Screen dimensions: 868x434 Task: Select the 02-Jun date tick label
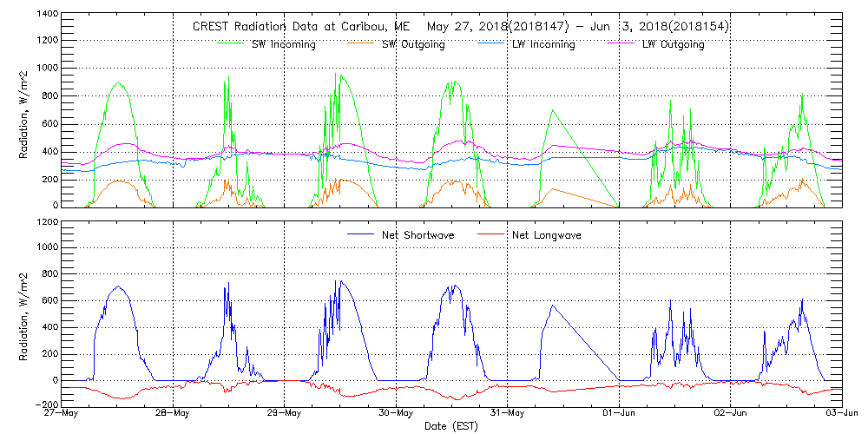[x=730, y=413]
